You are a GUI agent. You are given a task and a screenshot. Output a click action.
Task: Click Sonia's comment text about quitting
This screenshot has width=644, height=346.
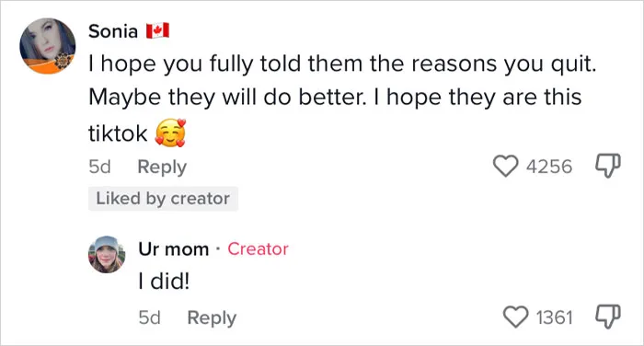tap(342, 98)
